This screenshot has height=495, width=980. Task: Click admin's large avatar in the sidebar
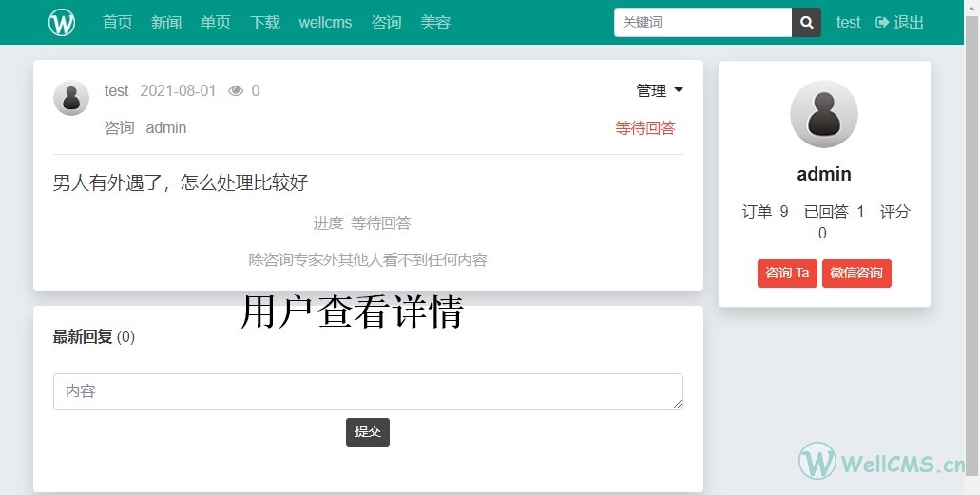824,114
